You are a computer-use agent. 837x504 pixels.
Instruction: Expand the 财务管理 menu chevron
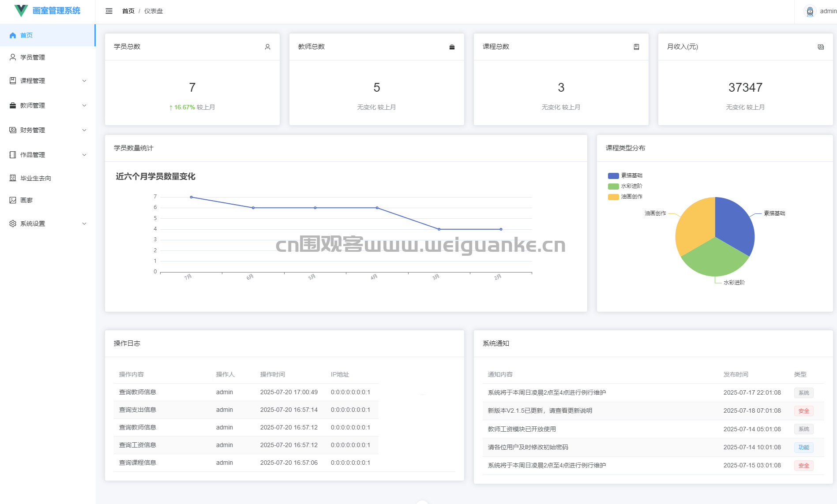coord(84,130)
